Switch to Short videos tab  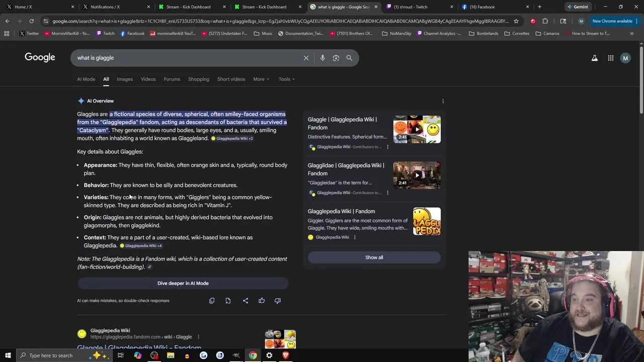tap(231, 79)
